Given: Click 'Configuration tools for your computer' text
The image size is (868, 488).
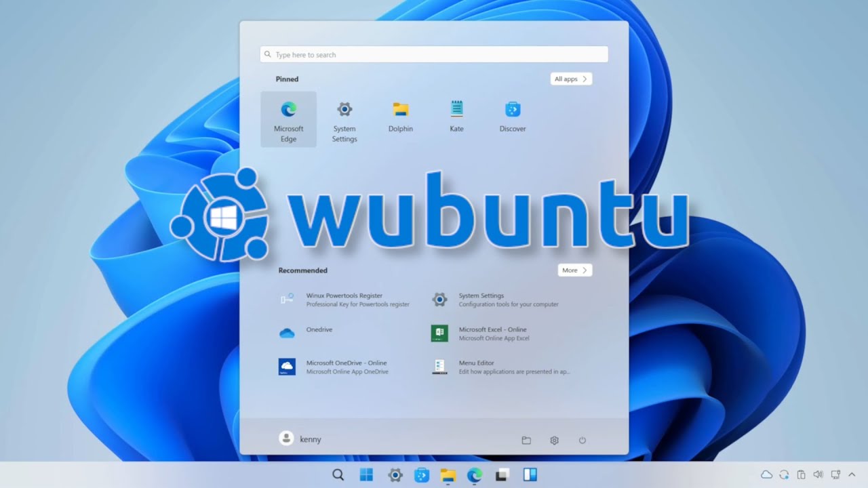Looking at the screenshot, I should [509, 305].
